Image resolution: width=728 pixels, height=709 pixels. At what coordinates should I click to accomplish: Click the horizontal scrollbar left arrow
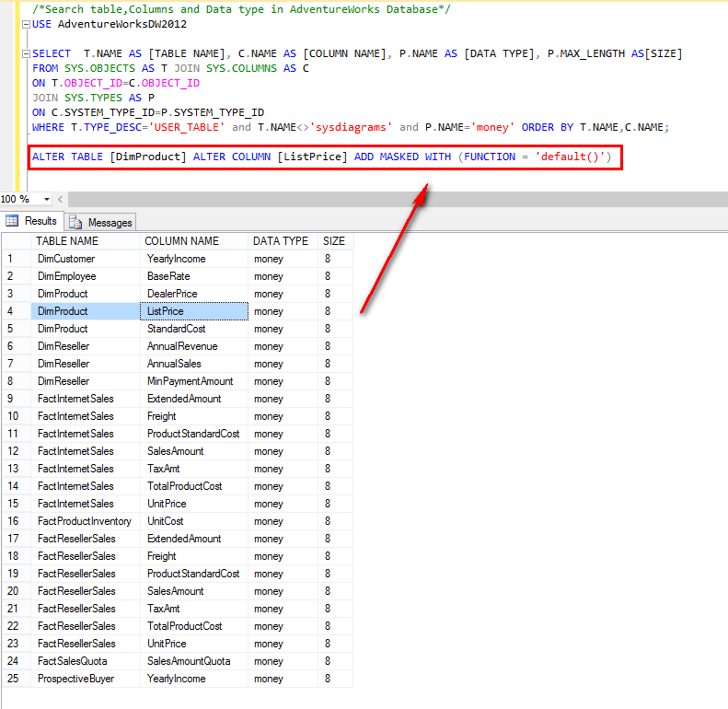pyautogui.click(x=61, y=199)
